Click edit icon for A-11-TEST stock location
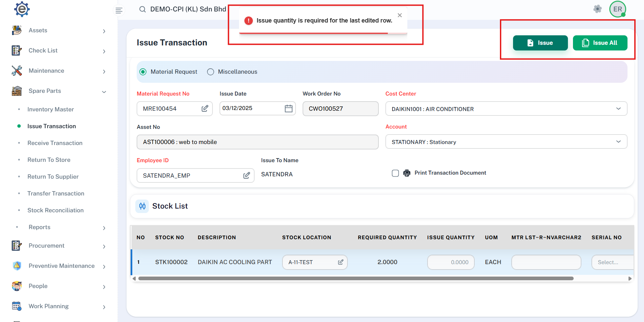This screenshot has height=322, width=644. (x=340, y=262)
